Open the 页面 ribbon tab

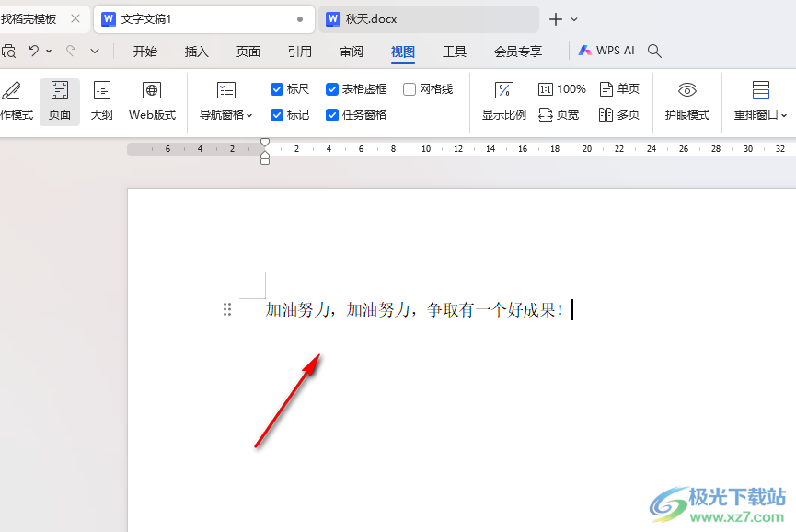point(248,52)
